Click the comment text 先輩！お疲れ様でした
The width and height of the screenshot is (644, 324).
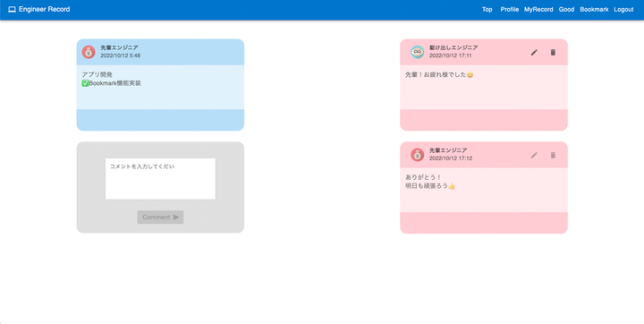click(x=436, y=74)
